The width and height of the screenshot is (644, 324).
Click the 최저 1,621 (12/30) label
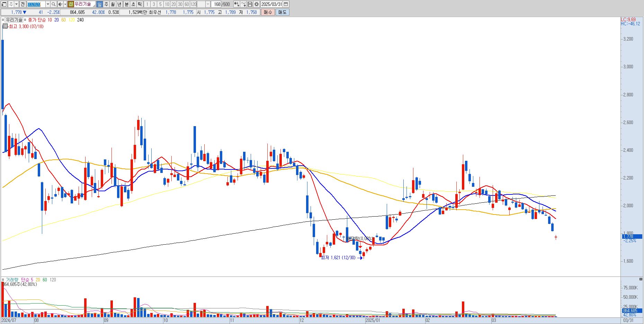(338, 257)
